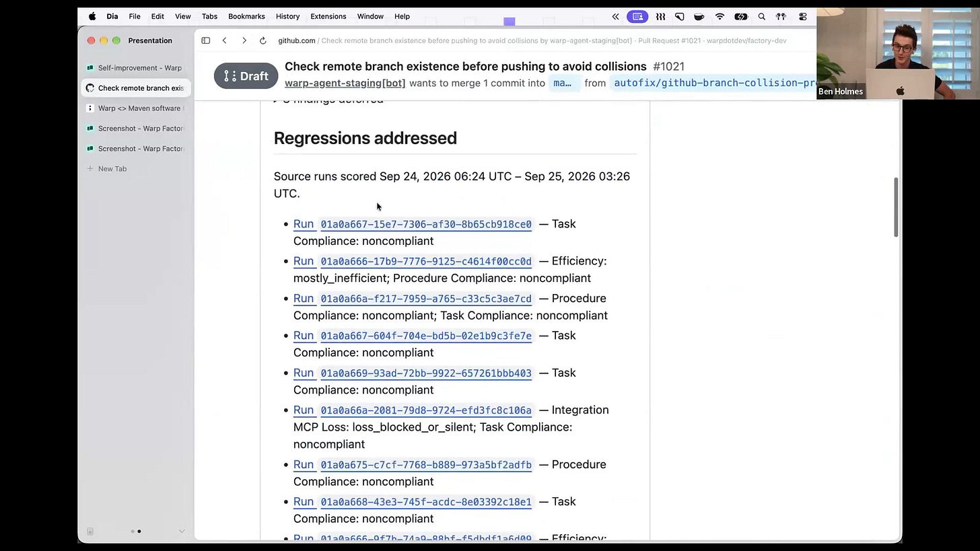
Task: Open the autofix/github-branch-collision source branch link
Action: click(713, 83)
